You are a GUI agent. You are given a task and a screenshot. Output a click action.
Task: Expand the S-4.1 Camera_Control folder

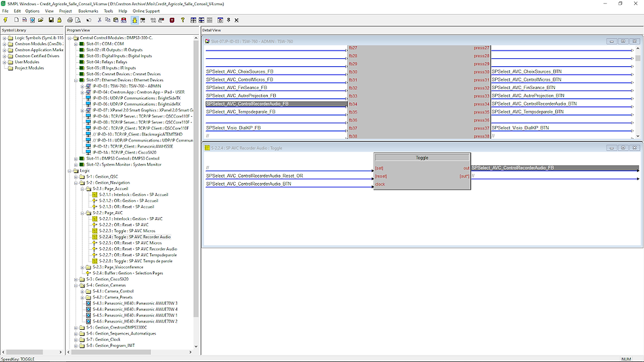pyautogui.click(x=83, y=291)
